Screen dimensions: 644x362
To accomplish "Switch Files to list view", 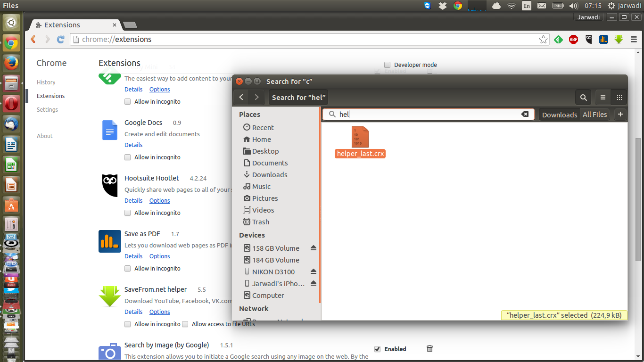I will [603, 98].
